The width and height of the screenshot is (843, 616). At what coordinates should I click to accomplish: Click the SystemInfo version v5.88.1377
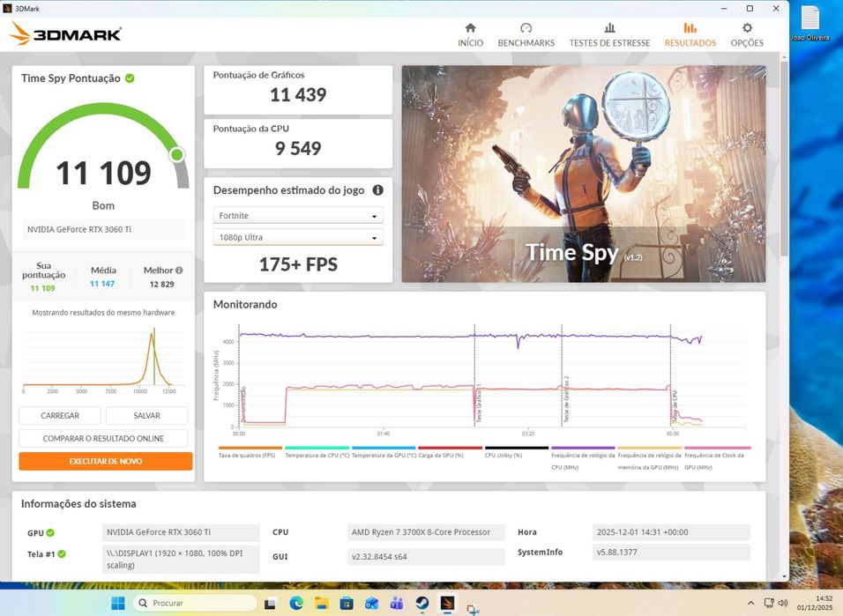[x=671, y=552]
